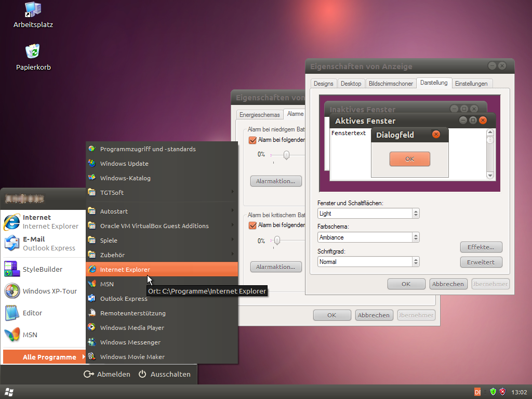Click preview scrollbar up arrow
532x399 pixels.
pos(490,132)
